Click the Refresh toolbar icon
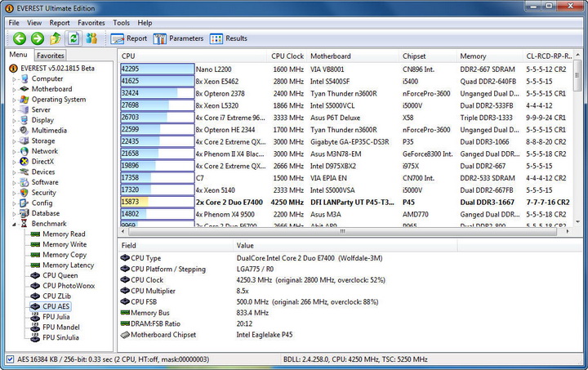The image size is (588, 370). click(x=73, y=38)
